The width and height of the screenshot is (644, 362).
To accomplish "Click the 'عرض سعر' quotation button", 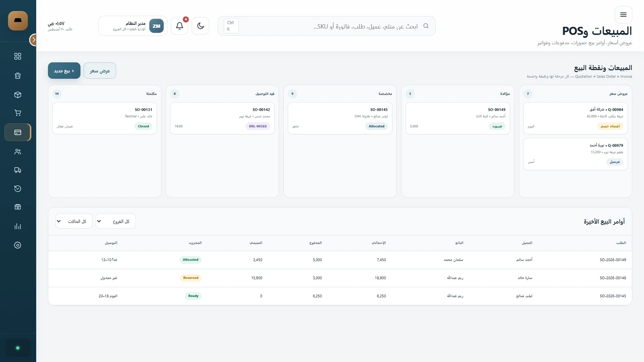I will coord(100,71).
